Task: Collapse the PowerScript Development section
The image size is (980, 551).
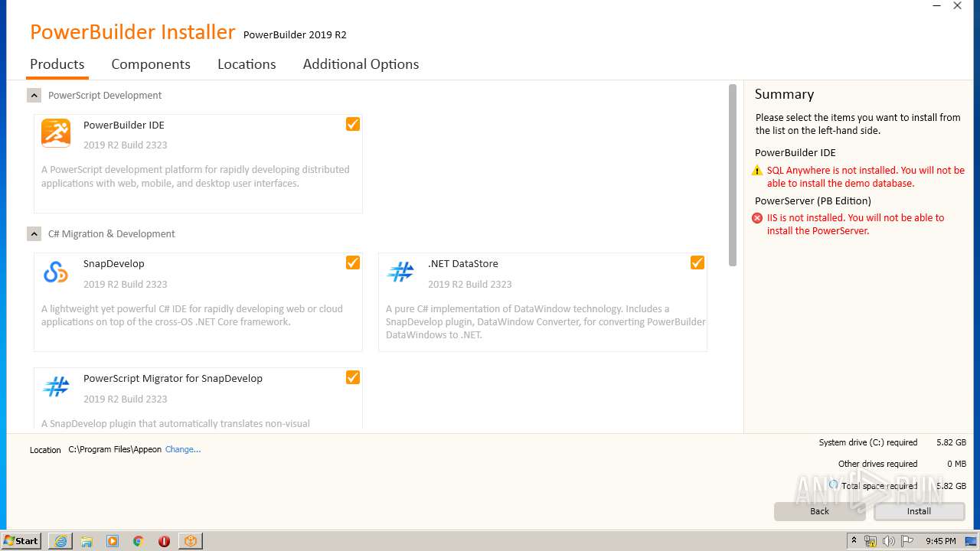Action: 34,95
